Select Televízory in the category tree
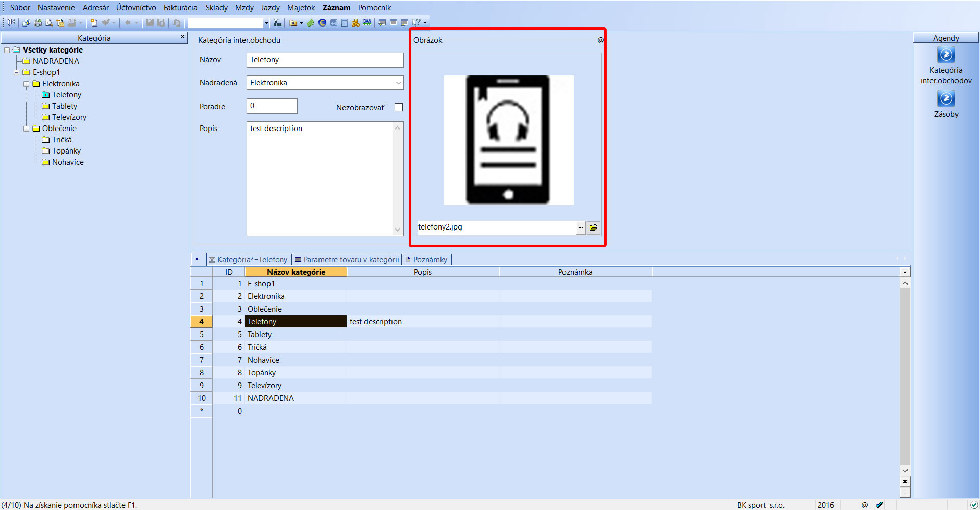Viewport: 980px width, 510px height. [x=69, y=117]
